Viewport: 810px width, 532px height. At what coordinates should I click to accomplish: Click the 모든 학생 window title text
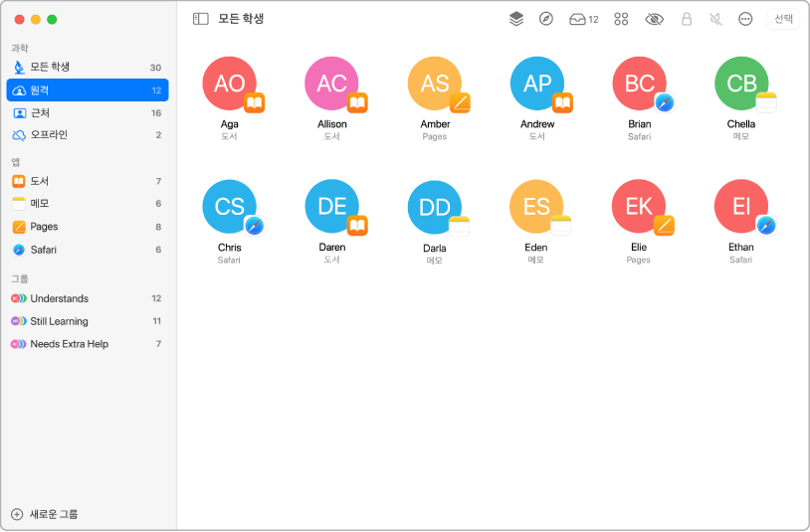[x=241, y=19]
